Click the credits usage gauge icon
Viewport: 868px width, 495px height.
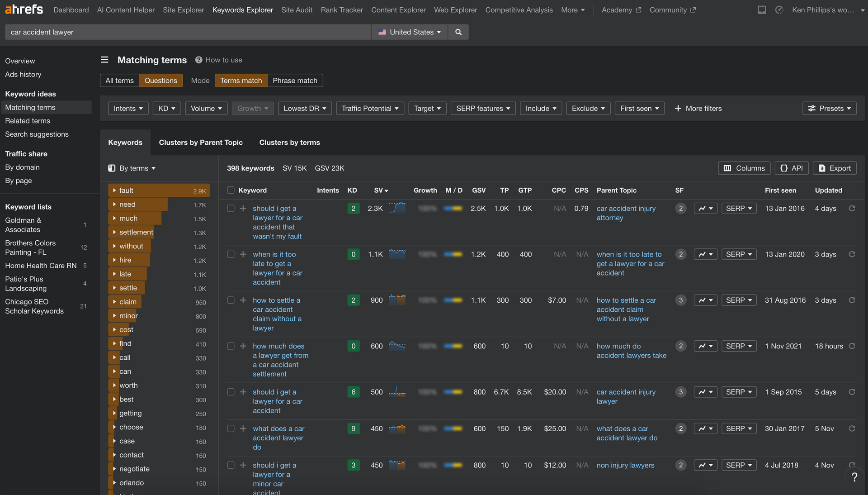[779, 10]
